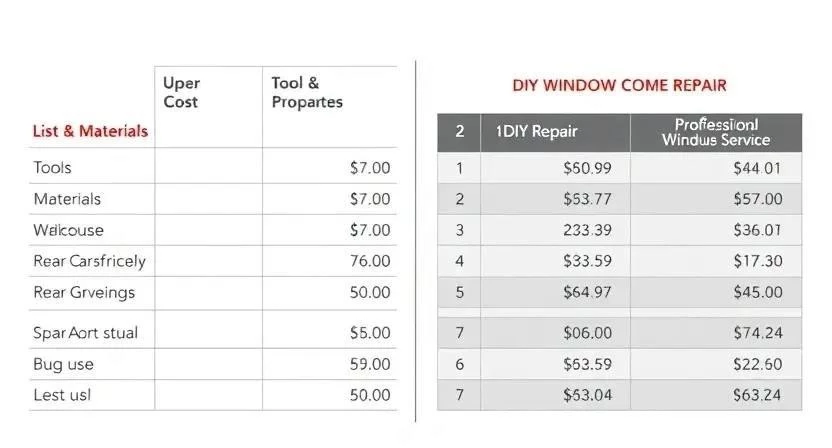Click the "Professionl Windus Service" column header
The image size is (832, 448).
pyautogui.click(x=715, y=132)
